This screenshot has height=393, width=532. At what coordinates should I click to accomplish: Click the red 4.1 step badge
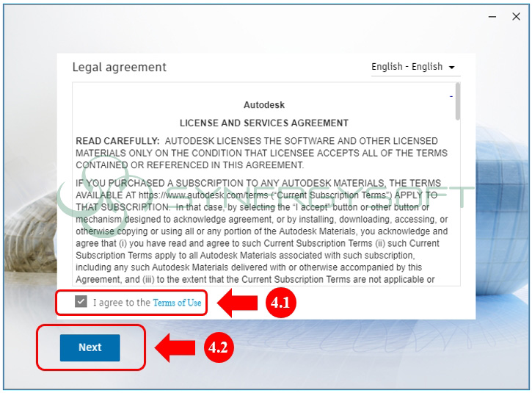(x=280, y=303)
